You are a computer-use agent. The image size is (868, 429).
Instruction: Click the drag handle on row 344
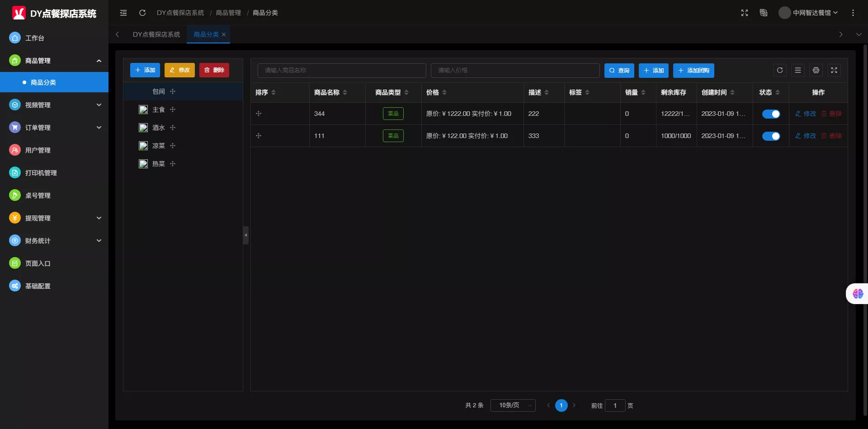pyautogui.click(x=259, y=114)
